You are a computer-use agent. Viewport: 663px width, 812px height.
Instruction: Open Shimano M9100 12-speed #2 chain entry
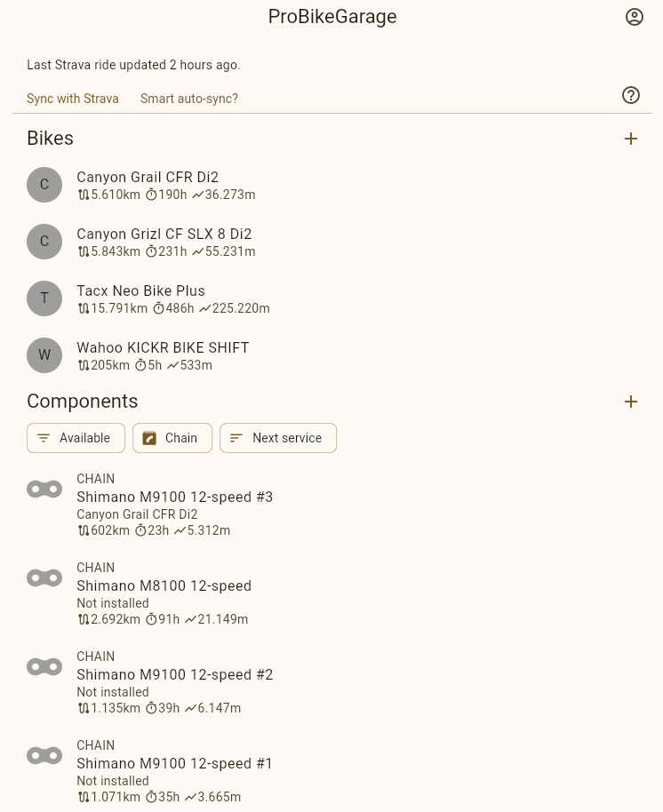[x=175, y=675]
